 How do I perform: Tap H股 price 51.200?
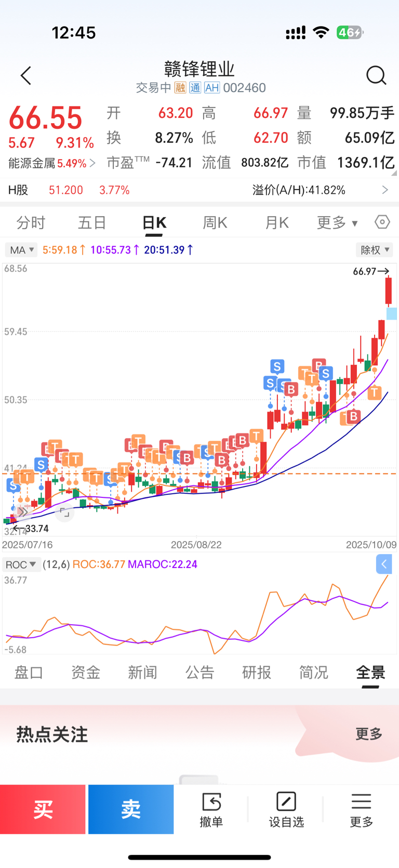click(x=66, y=190)
